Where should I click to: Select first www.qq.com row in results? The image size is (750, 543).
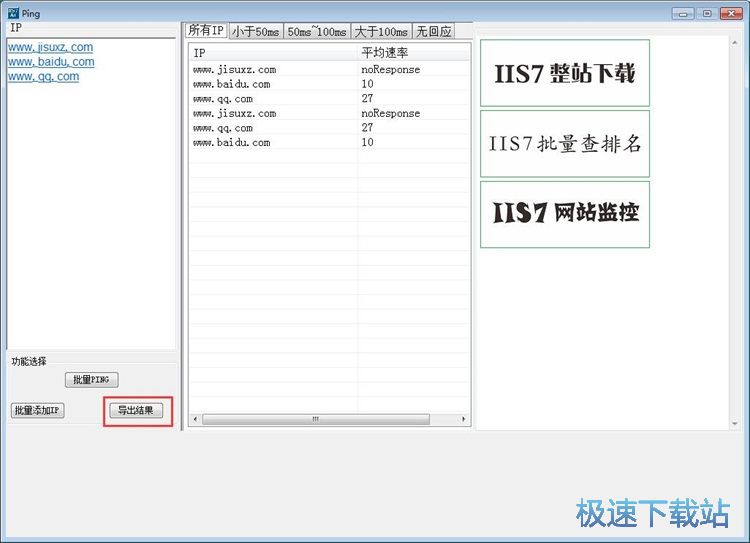point(330,99)
